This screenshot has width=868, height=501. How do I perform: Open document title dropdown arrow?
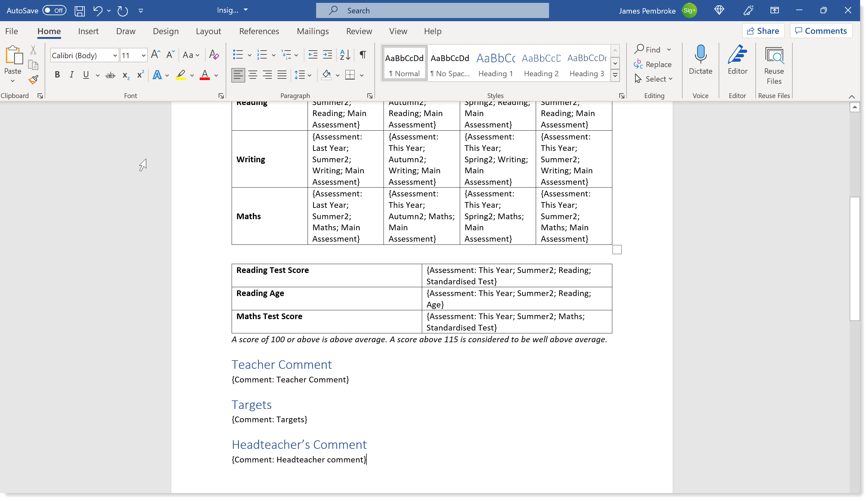[x=245, y=10]
